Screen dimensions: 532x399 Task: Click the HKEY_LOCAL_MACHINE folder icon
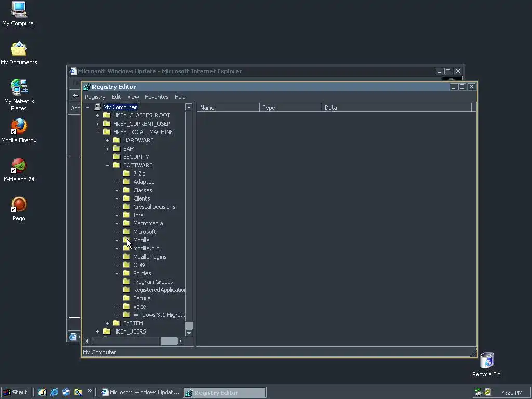pyautogui.click(x=107, y=132)
